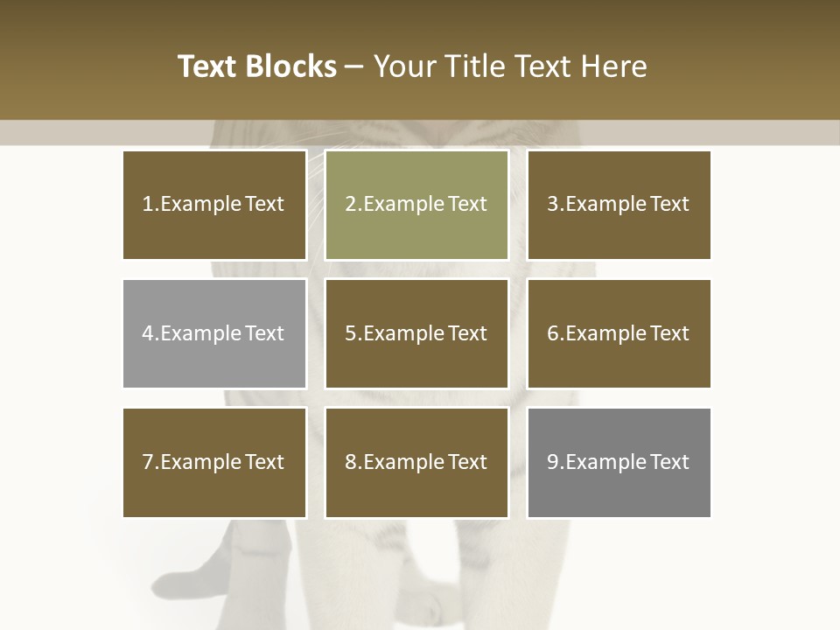Click "Your Title Text Here" in header
Viewport: 840px width, 630px height.
click(x=510, y=66)
